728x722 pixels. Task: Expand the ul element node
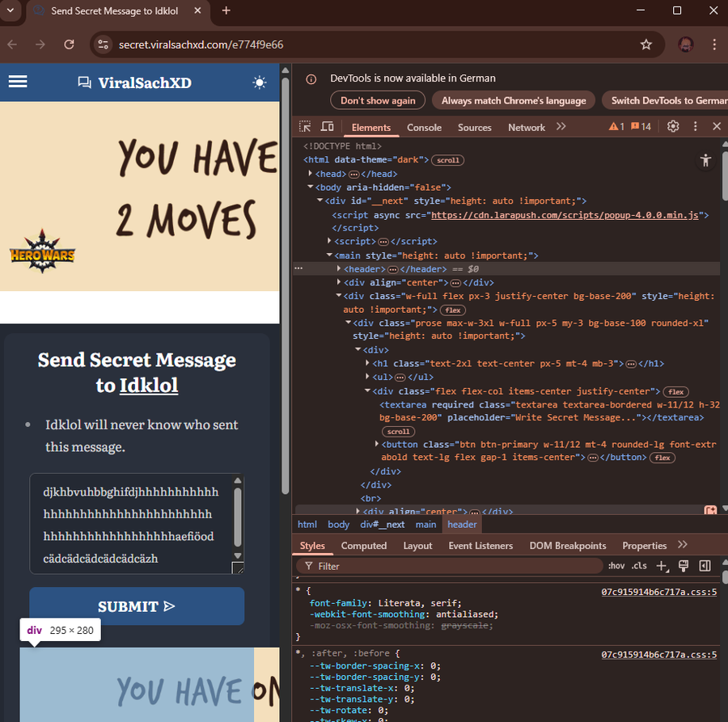367,377
